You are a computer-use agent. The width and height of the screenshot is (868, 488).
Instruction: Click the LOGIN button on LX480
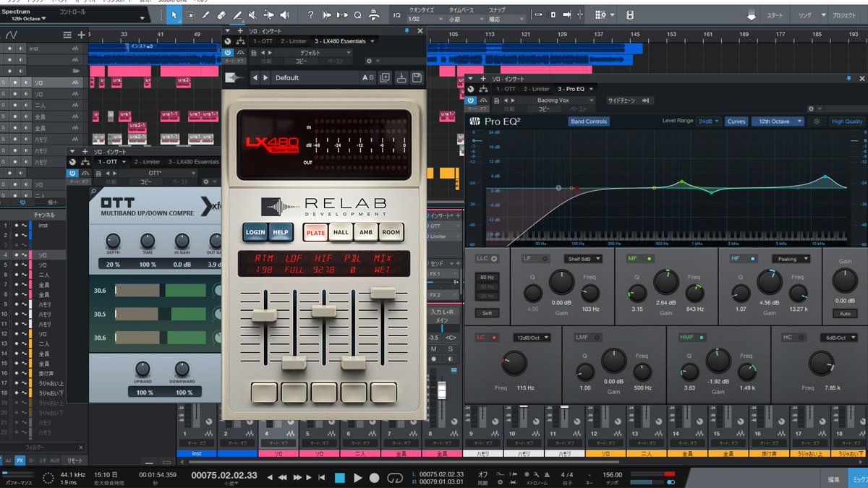[x=255, y=232]
